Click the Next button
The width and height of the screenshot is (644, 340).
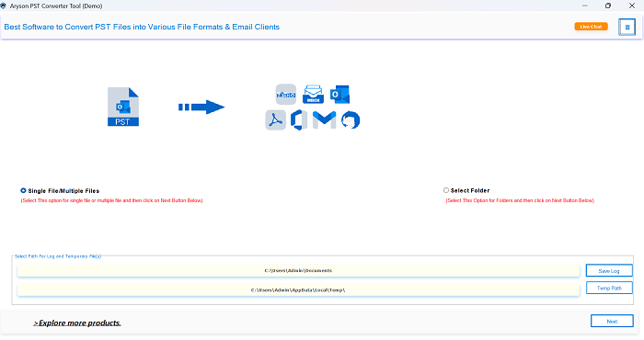612,321
